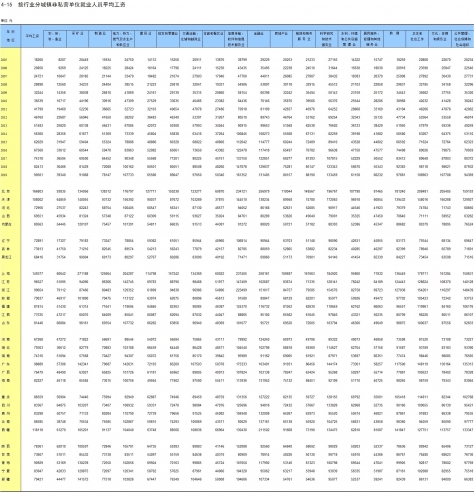Click 北京 value in 平均工资 column

click(x=38, y=192)
